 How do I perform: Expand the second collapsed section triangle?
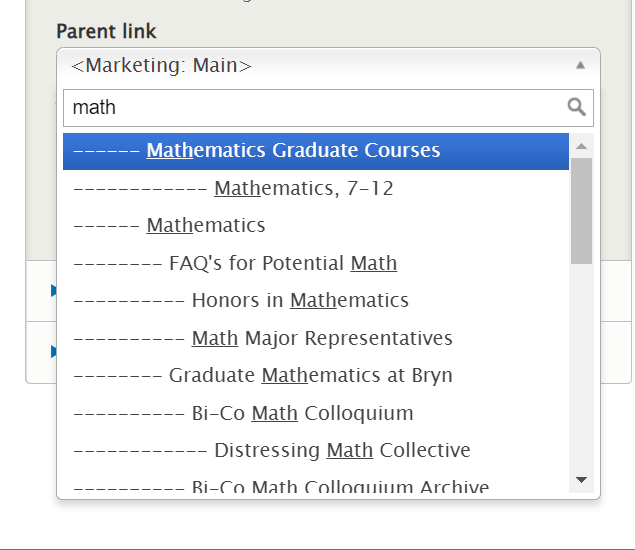54,351
